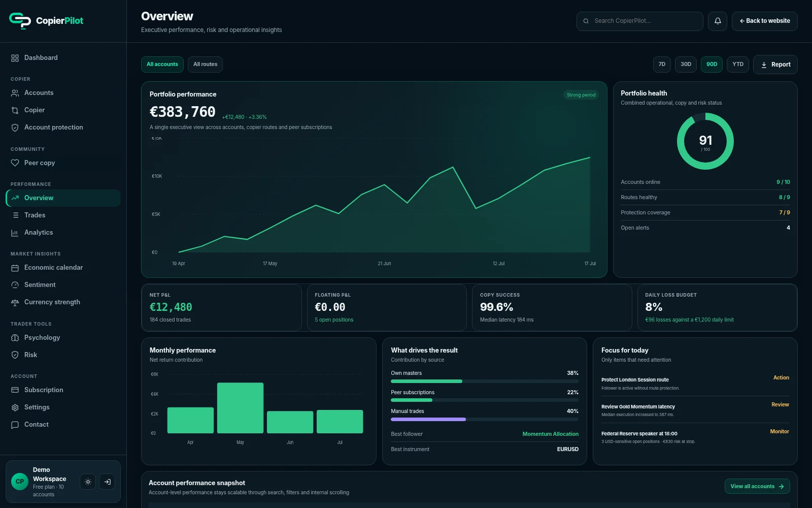Image resolution: width=812 pixels, height=508 pixels.
Task: Click Back to website button
Action: 764,21
